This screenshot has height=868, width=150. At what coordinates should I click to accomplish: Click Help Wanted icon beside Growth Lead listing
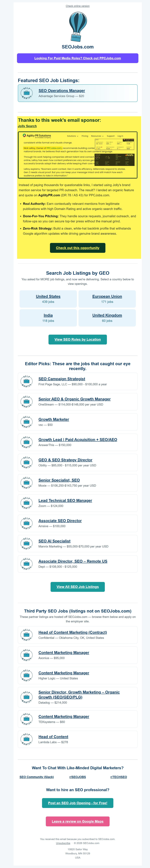[26, 442]
